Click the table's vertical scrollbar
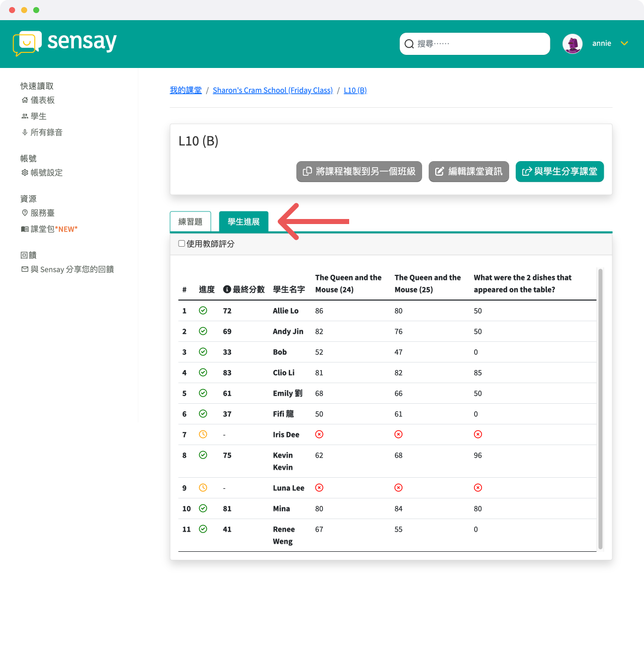 600,409
